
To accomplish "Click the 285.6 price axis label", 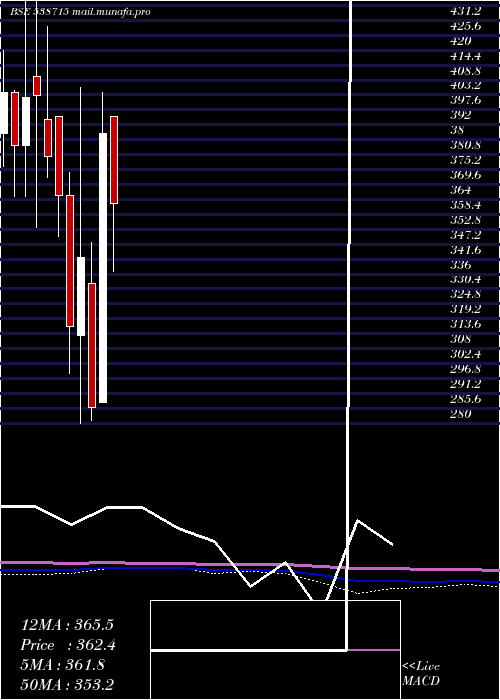I will (x=465, y=400).
